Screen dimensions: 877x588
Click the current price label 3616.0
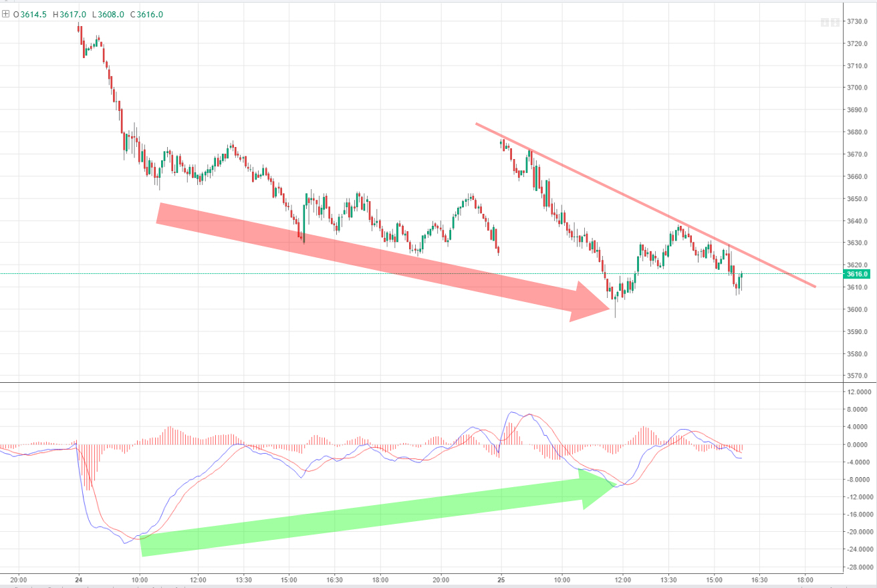tap(856, 274)
